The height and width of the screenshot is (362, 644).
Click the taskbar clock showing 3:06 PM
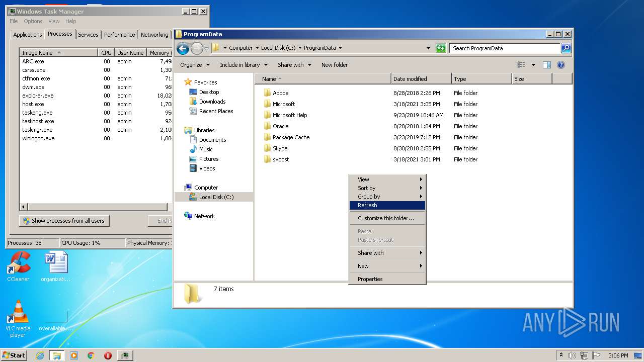click(618, 355)
